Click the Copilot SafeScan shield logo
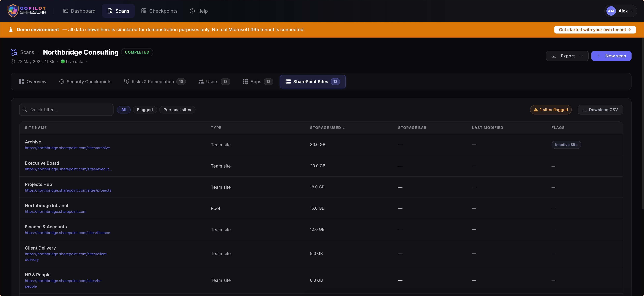 click(x=13, y=11)
